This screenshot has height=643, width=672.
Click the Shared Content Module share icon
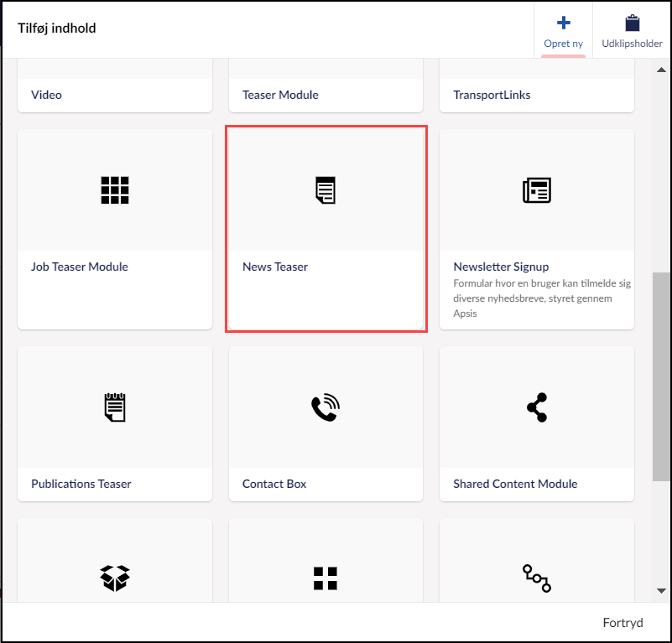pyautogui.click(x=536, y=407)
